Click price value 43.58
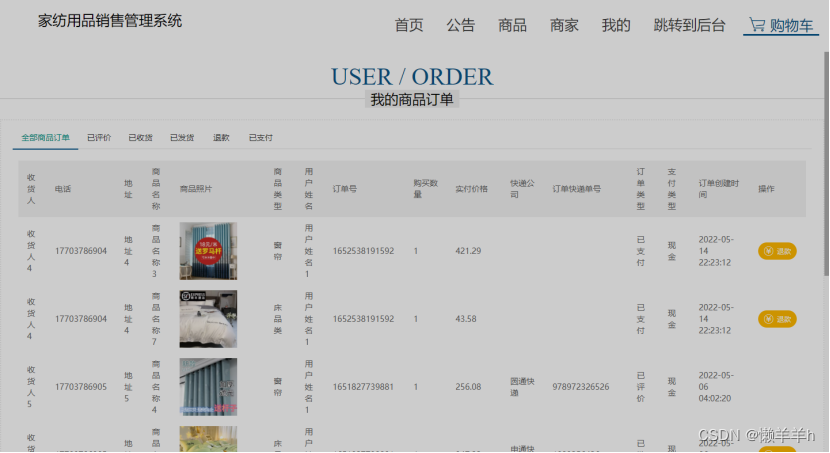830x453 pixels. [x=466, y=319]
